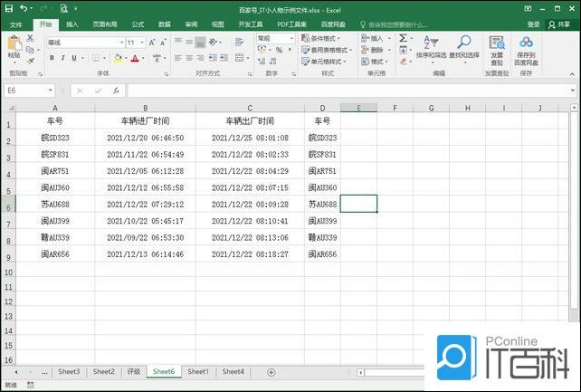Switch to the Formulas ribbon tab
Screen dimensions: 581x392
pos(138,24)
